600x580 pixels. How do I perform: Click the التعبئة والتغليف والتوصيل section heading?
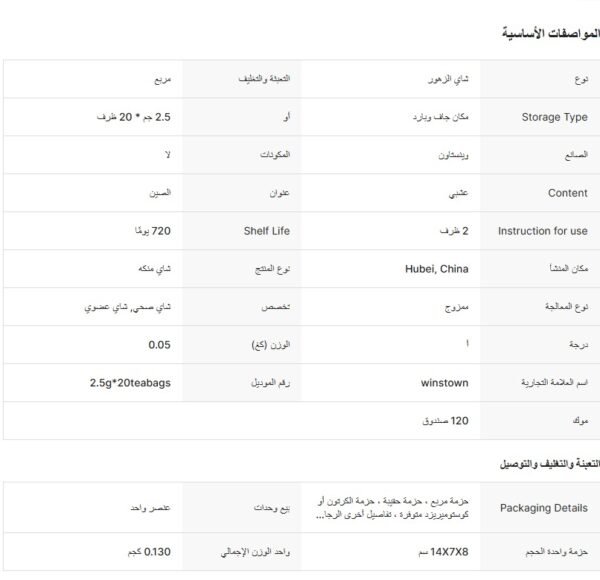(549, 465)
